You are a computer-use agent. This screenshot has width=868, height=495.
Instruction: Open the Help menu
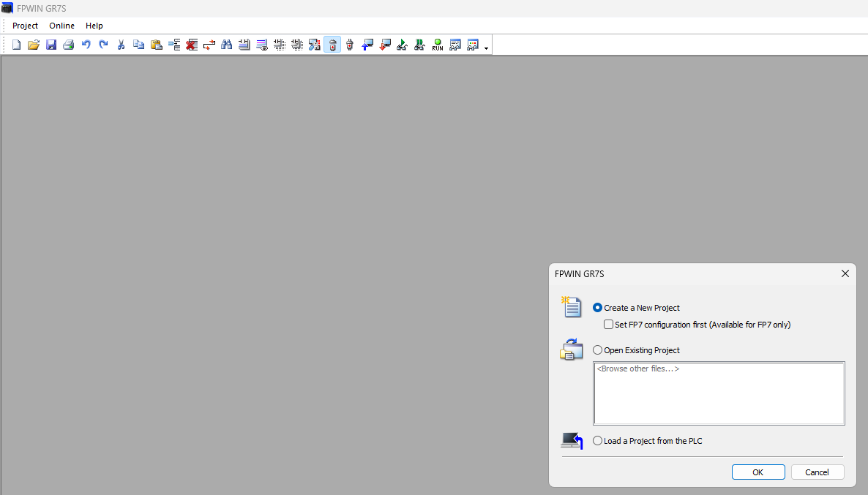(94, 26)
